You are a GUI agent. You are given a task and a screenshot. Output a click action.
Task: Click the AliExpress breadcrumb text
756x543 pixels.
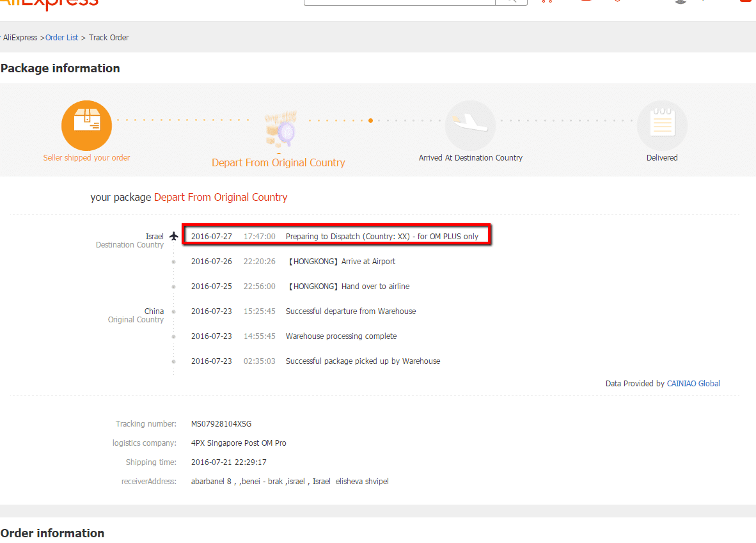click(x=20, y=38)
